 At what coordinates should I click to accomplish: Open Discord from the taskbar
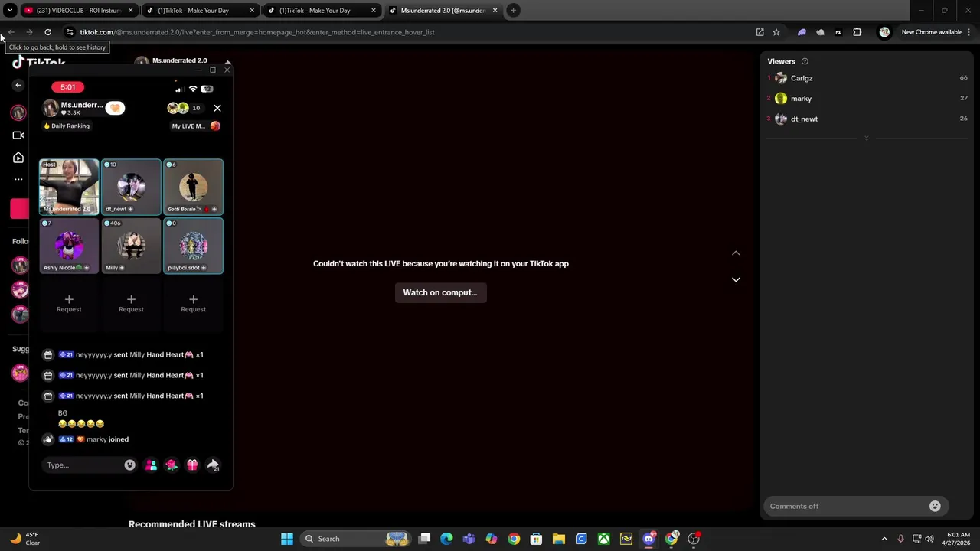(x=649, y=539)
